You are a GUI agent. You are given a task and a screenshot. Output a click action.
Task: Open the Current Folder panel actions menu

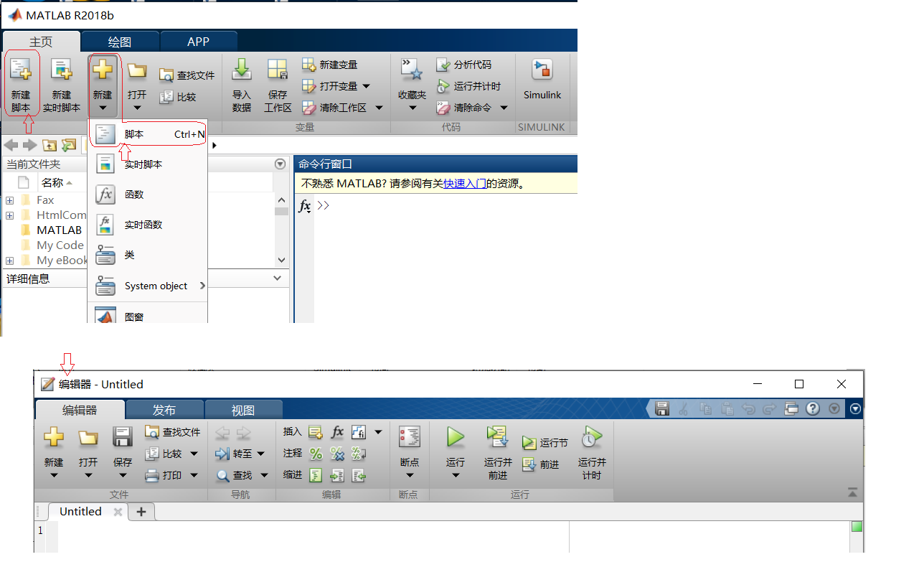pos(280,164)
